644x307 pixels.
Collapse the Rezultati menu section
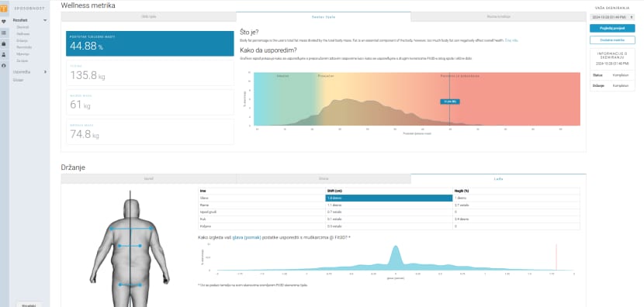pos(45,20)
